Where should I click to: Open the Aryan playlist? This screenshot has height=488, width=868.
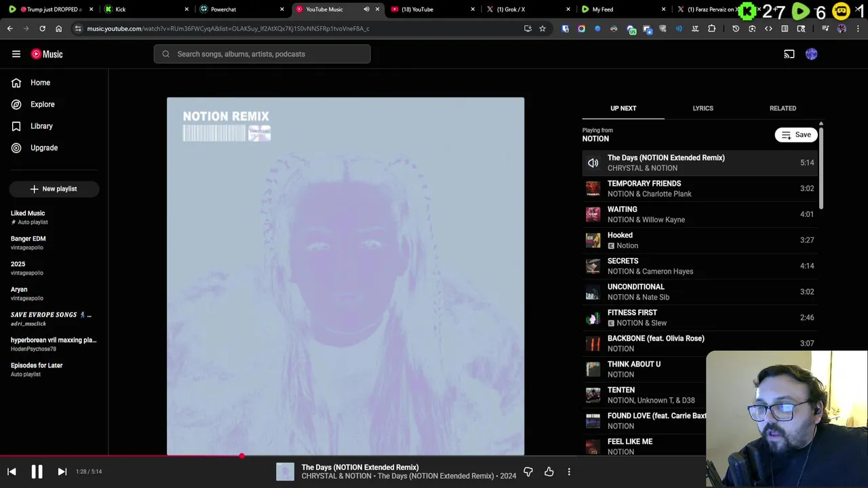point(54,293)
